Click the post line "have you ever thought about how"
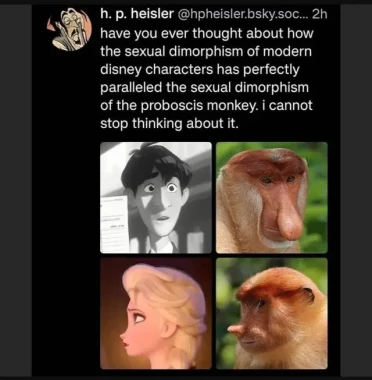372x380 pixels. [x=207, y=33]
